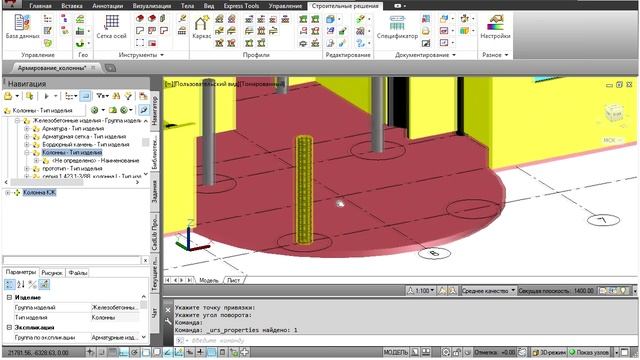Open the Библиотека vertical side tab

pos(155,152)
